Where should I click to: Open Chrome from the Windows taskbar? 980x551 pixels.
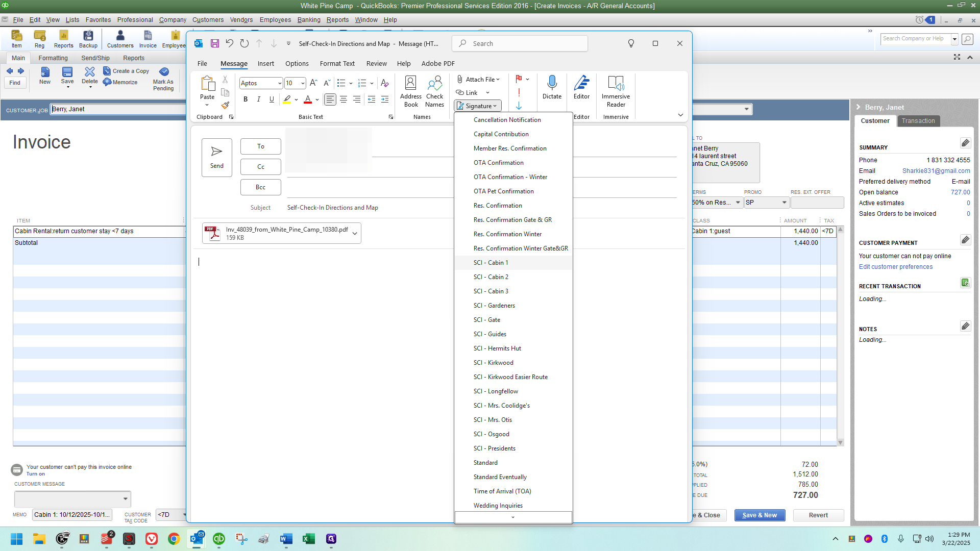click(174, 539)
